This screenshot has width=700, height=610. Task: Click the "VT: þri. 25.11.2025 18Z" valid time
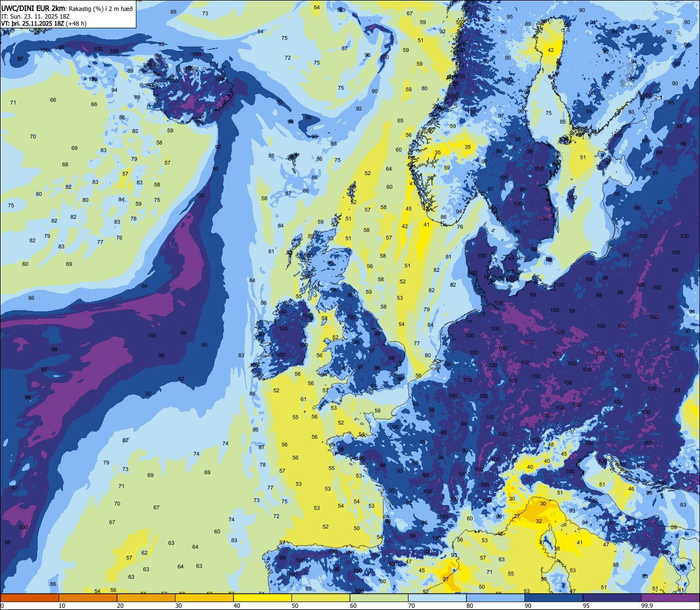[33, 24]
